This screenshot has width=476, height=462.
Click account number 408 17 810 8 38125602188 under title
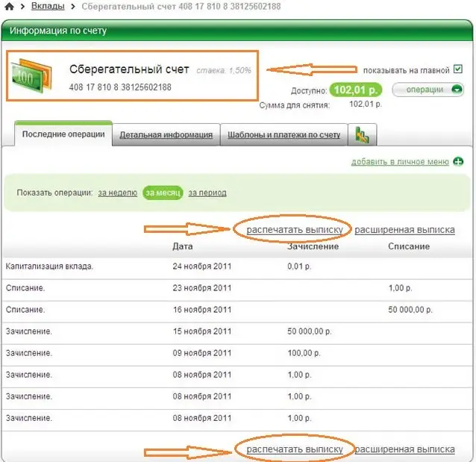120,87
